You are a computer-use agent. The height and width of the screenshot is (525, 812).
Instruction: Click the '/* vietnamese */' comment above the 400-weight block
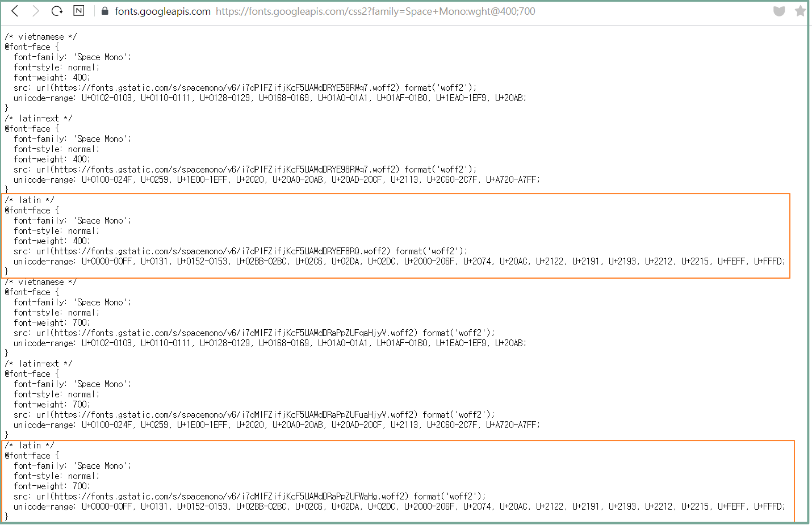tap(41, 37)
